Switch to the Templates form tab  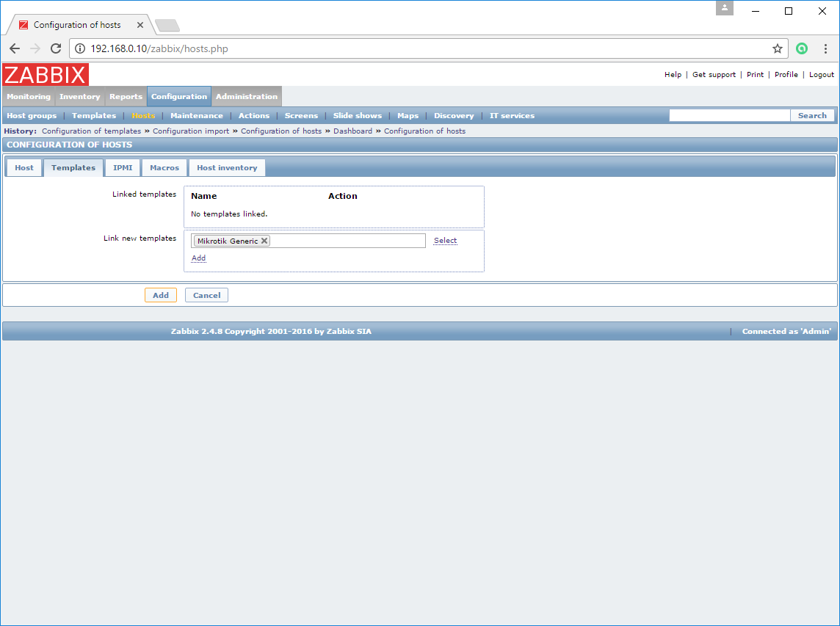coord(73,167)
